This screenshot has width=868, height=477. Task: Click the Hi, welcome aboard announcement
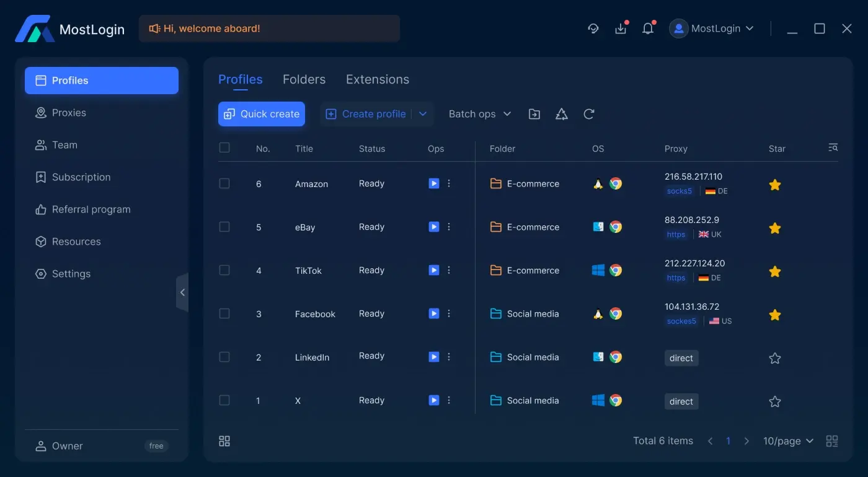269,28
